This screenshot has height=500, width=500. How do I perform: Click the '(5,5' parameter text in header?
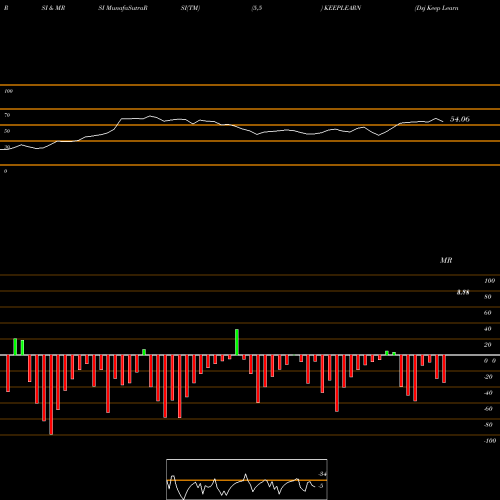pos(256,8)
